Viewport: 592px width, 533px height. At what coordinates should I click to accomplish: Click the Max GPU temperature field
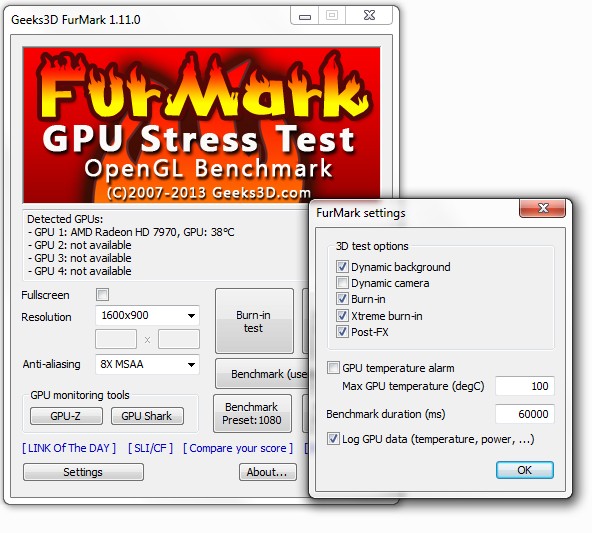click(x=524, y=386)
